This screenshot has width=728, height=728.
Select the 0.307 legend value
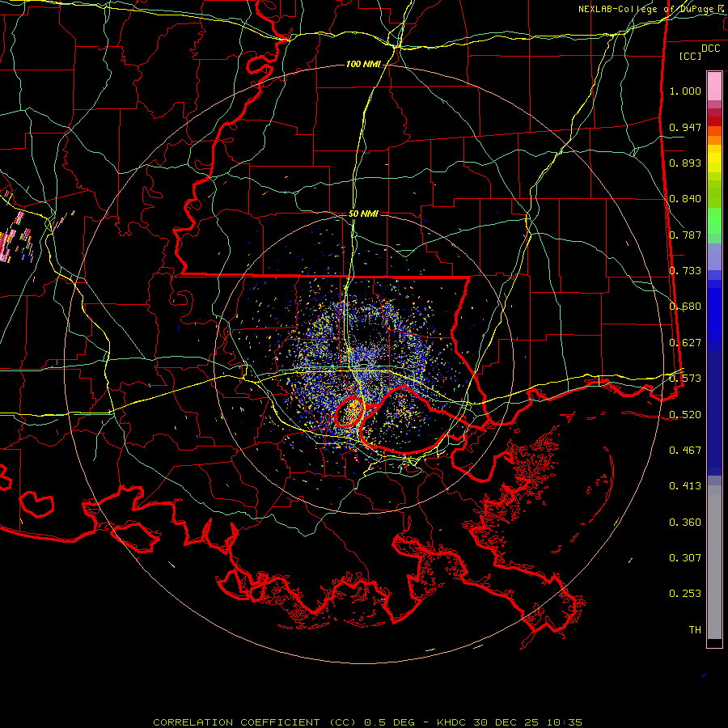[685, 558]
